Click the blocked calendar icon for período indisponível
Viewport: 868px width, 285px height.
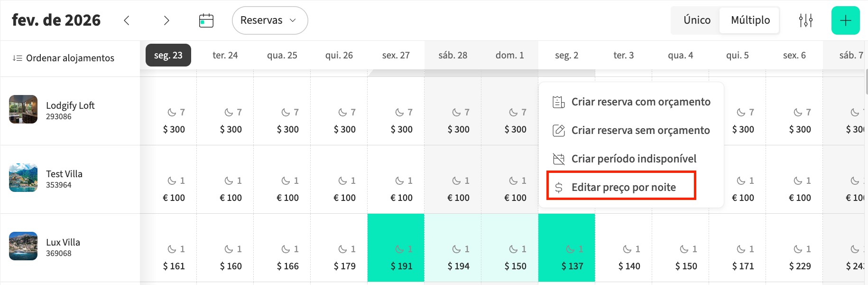[559, 159]
